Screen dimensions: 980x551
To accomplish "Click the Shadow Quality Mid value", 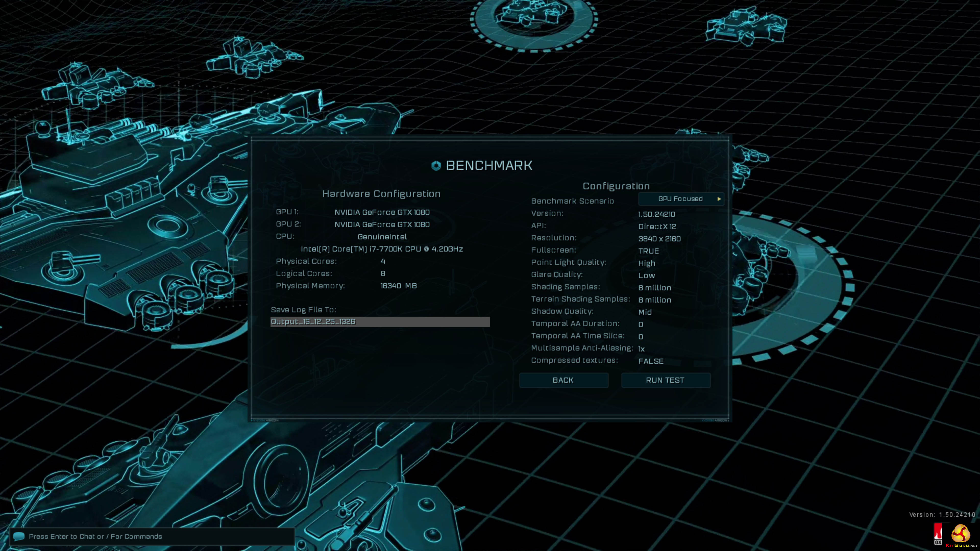I will (x=645, y=312).
